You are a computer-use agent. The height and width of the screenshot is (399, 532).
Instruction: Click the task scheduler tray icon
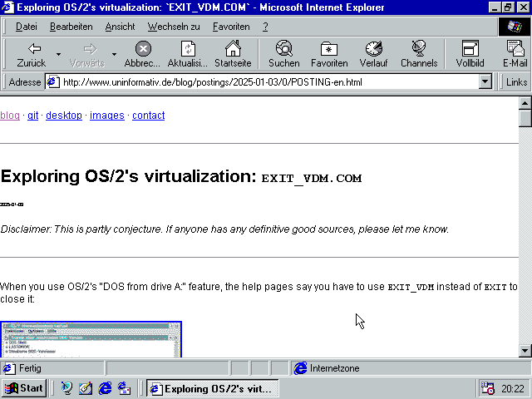[488, 388]
